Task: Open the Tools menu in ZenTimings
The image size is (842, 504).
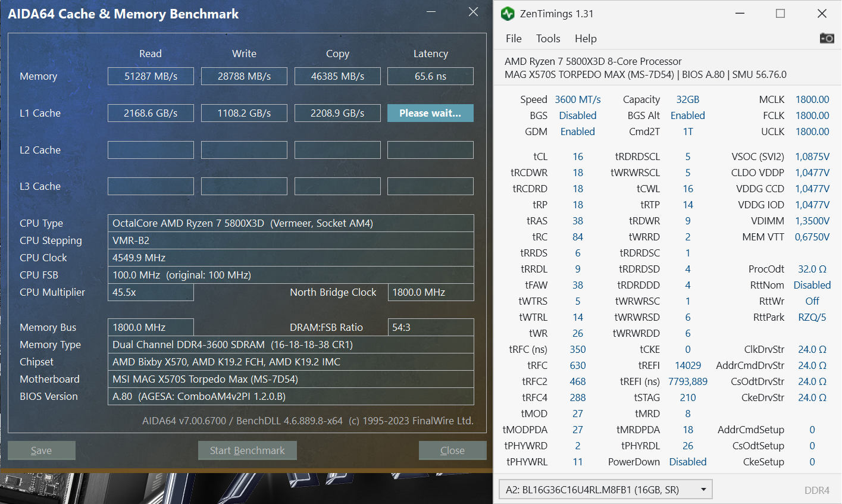Action: point(548,39)
